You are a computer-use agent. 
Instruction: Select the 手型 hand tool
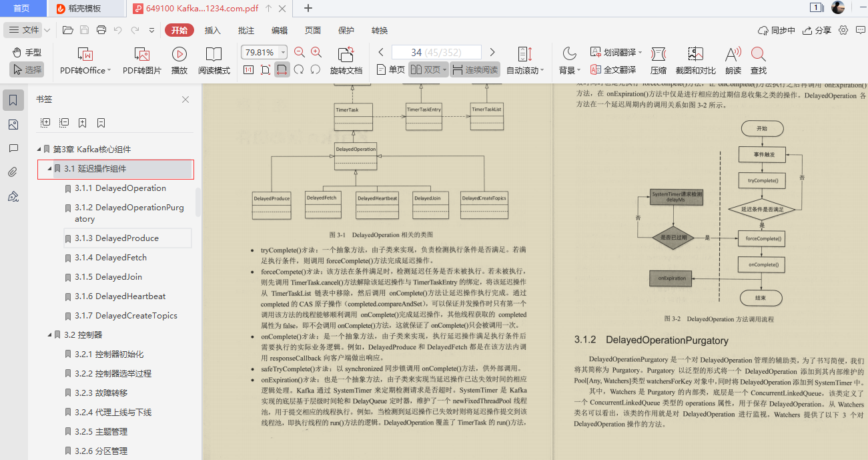[29, 52]
